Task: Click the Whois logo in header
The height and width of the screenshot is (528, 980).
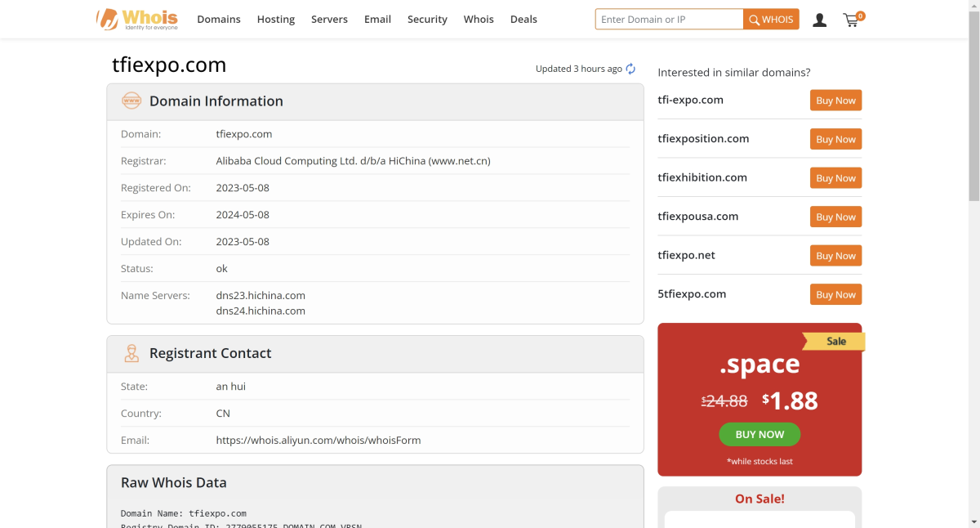Action: point(136,19)
